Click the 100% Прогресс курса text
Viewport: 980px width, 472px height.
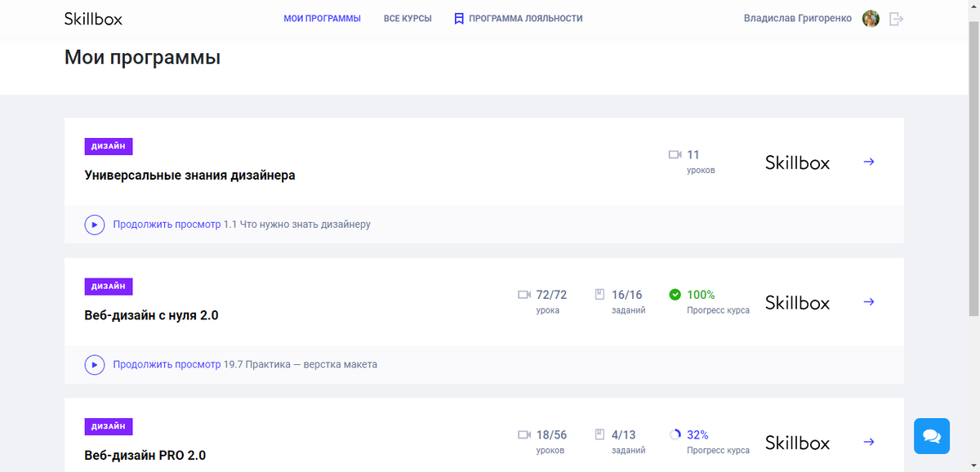pos(718,301)
